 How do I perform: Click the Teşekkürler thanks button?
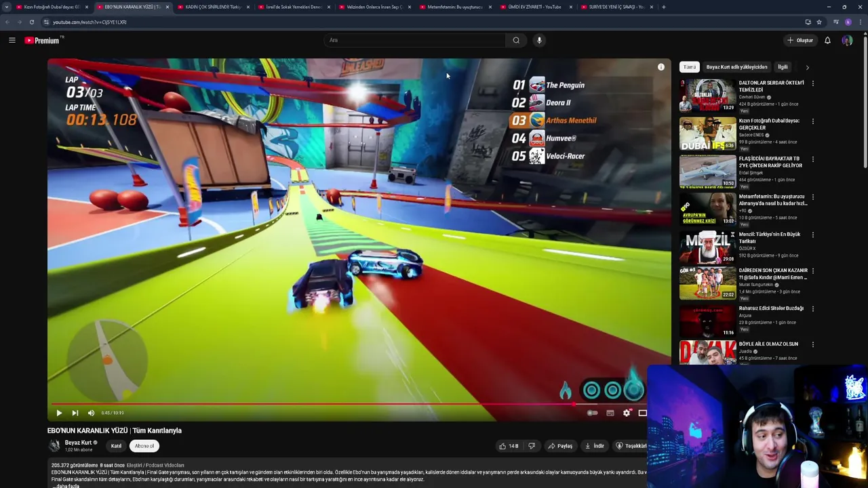click(x=630, y=446)
